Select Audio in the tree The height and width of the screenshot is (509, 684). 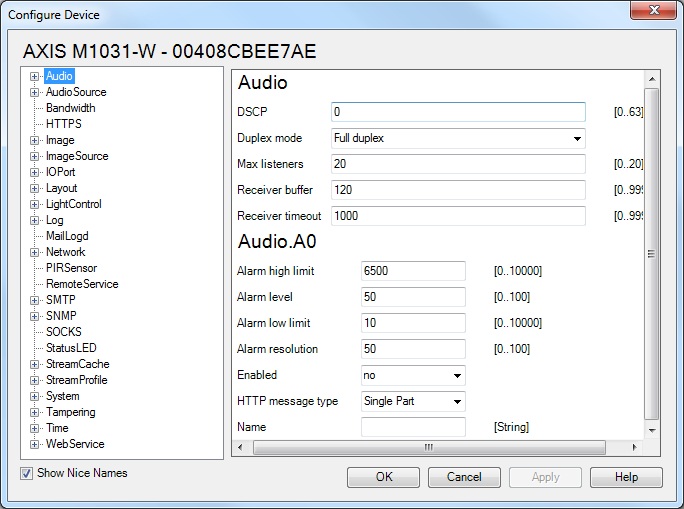(x=59, y=76)
